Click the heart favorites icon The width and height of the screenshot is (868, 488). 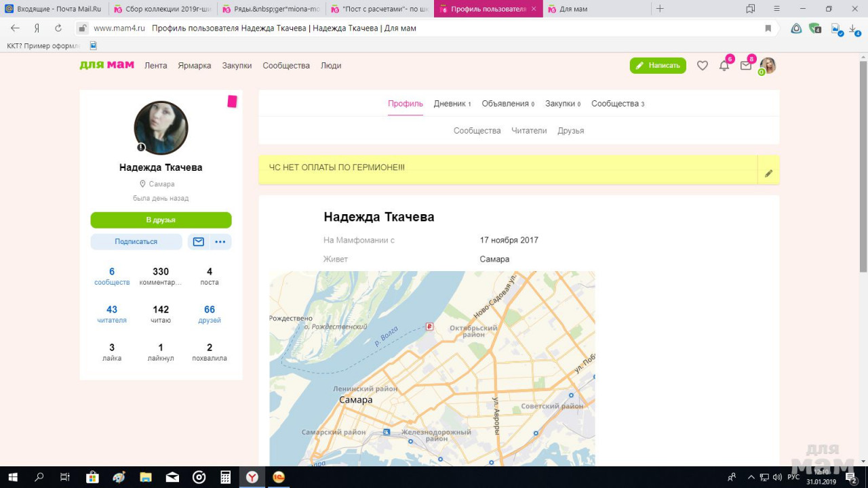coord(703,66)
